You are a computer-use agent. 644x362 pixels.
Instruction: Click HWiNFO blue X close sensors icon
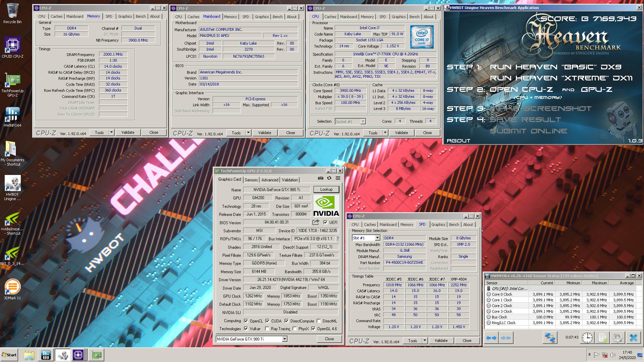(633, 338)
